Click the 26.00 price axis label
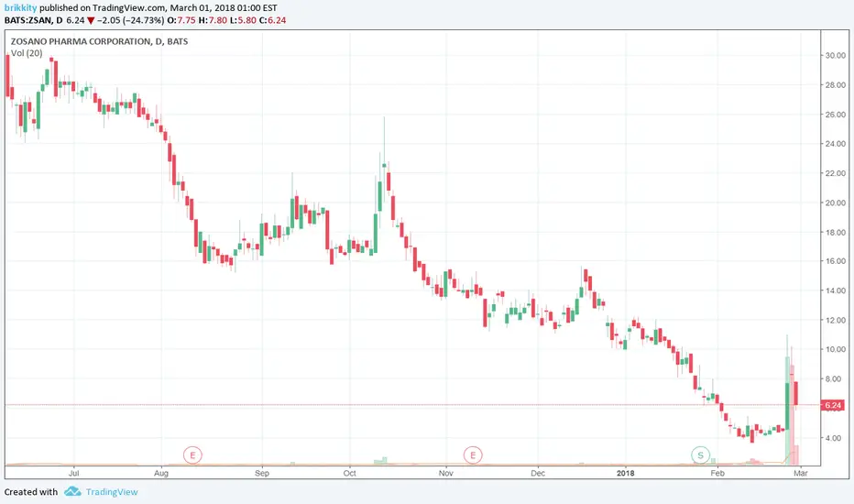 836,115
